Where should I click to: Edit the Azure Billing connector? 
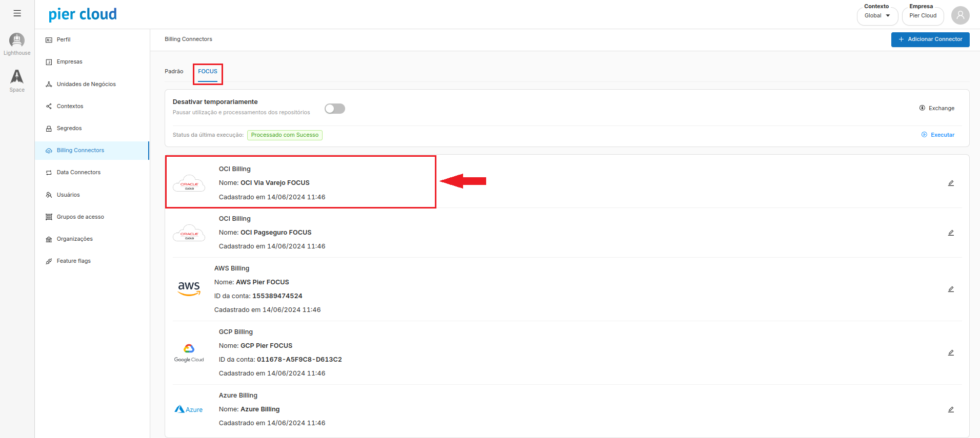click(x=951, y=410)
